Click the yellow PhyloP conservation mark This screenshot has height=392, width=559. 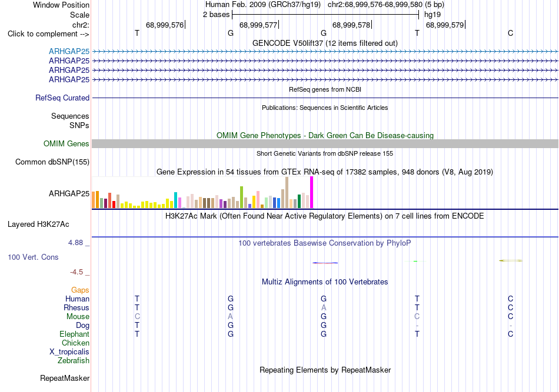(511, 260)
